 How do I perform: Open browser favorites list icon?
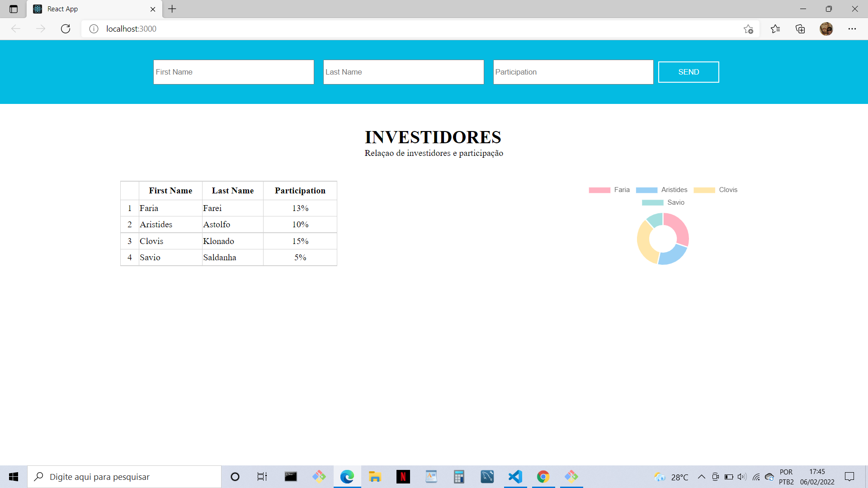coord(775,29)
